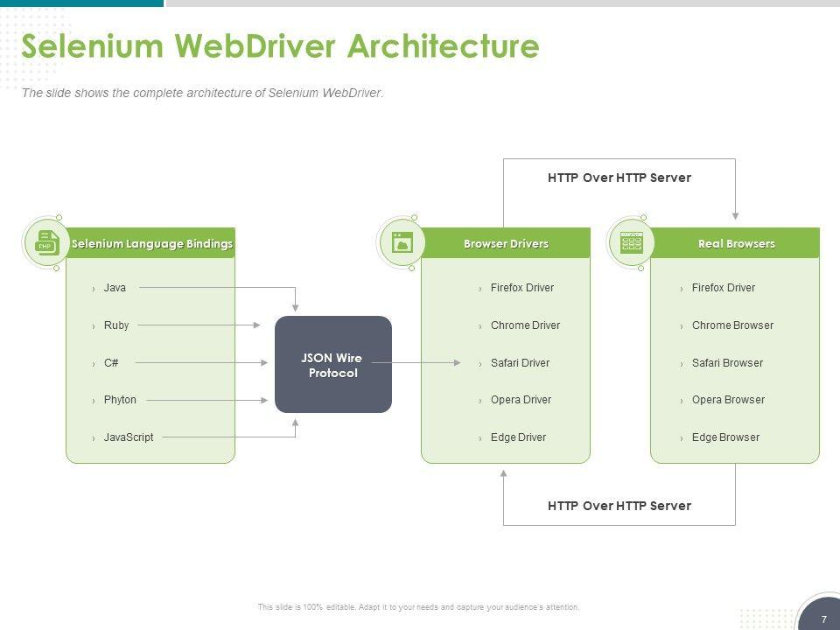This screenshot has width=840, height=630.
Task: Click the slide number 7 badge
Action: [823, 619]
